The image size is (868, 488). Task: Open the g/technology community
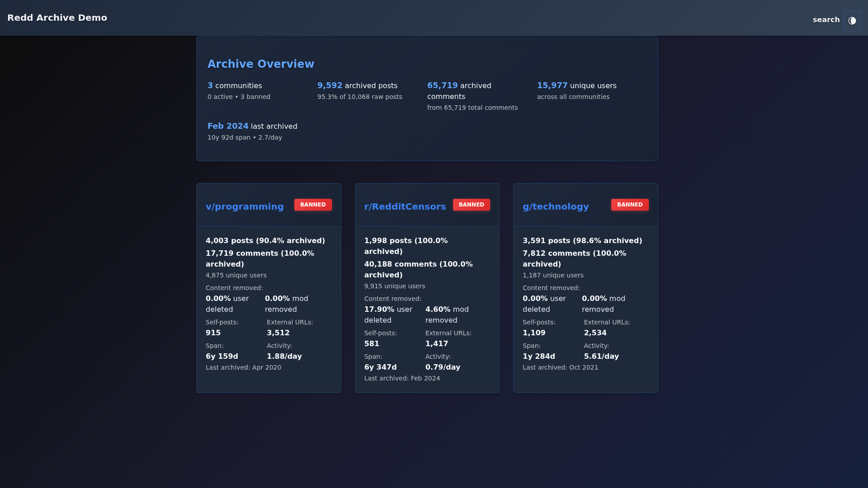[556, 206]
